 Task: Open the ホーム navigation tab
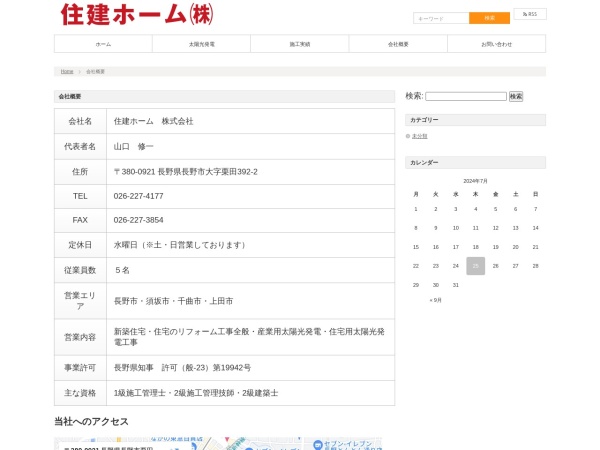point(103,44)
